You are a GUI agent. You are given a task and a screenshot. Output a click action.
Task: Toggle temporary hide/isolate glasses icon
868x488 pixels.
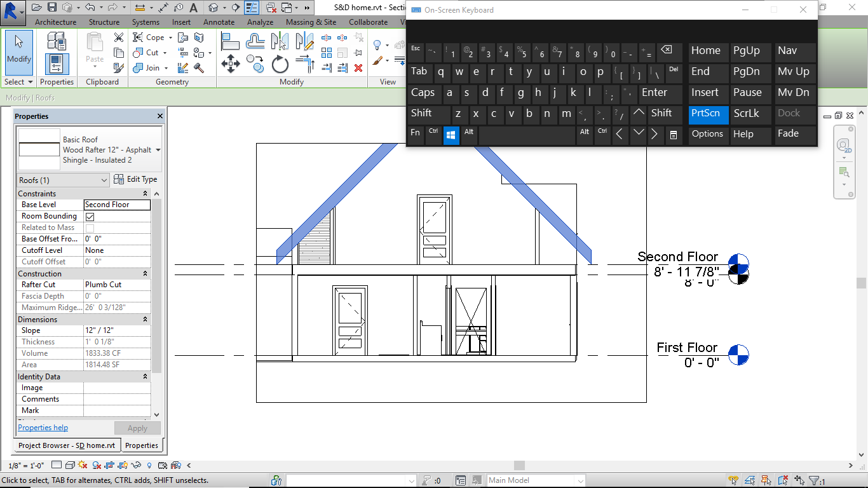click(136, 465)
